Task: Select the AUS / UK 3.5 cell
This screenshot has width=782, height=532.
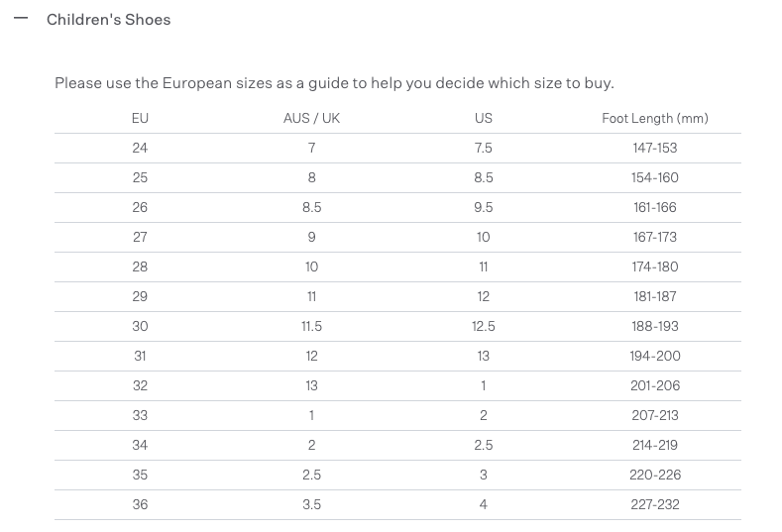Action: [311, 504]
